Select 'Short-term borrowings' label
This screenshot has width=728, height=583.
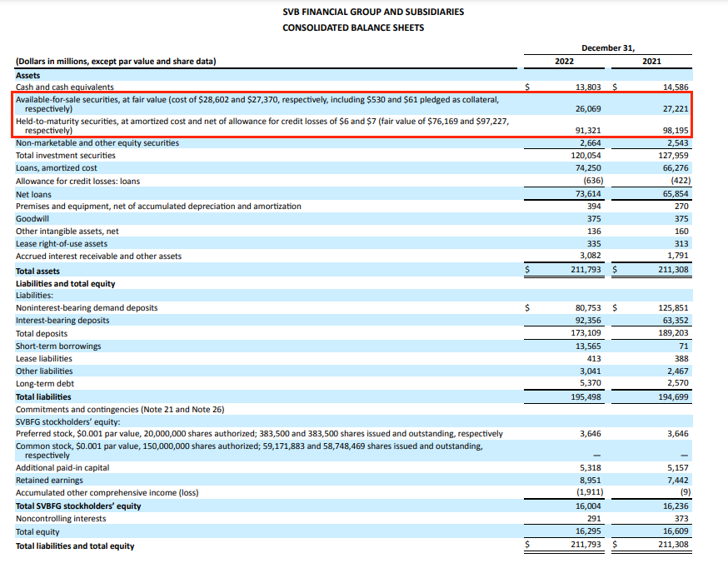(x=58, y=346)
